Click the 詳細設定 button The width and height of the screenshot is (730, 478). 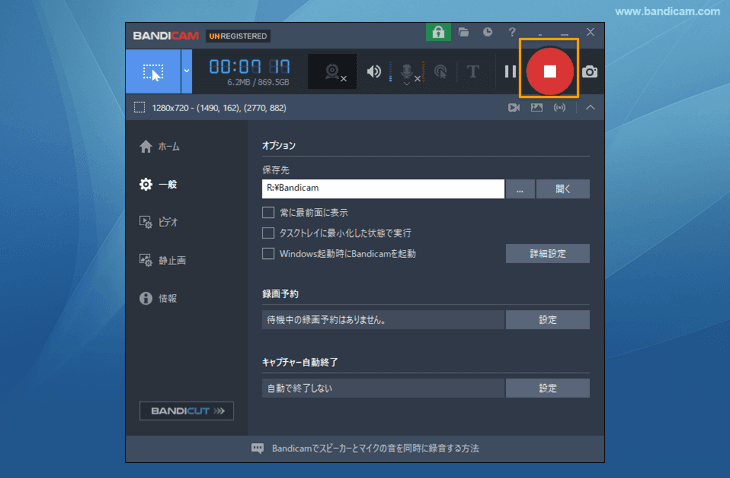coord(548,254)
